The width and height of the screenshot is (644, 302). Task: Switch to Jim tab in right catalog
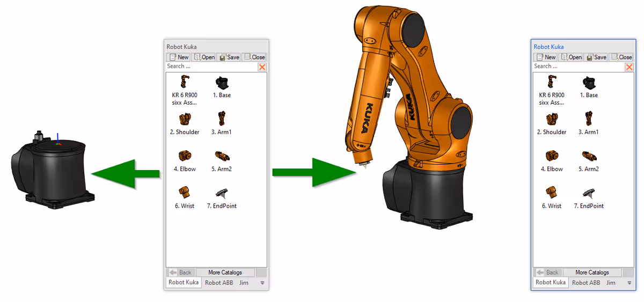[611, 283]
